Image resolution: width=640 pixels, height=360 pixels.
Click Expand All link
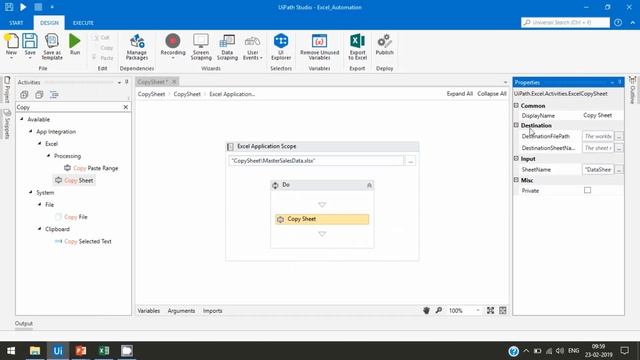pos(460,94)
